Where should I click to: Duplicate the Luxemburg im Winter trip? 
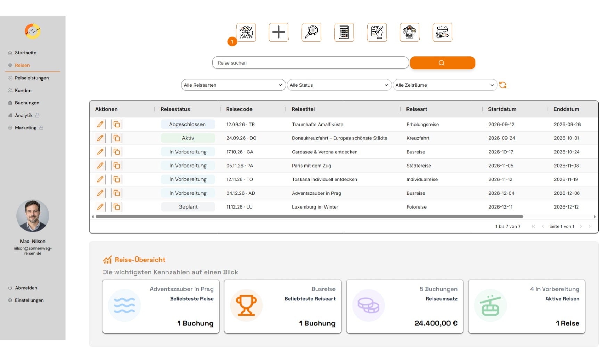[x=117, y=207]
